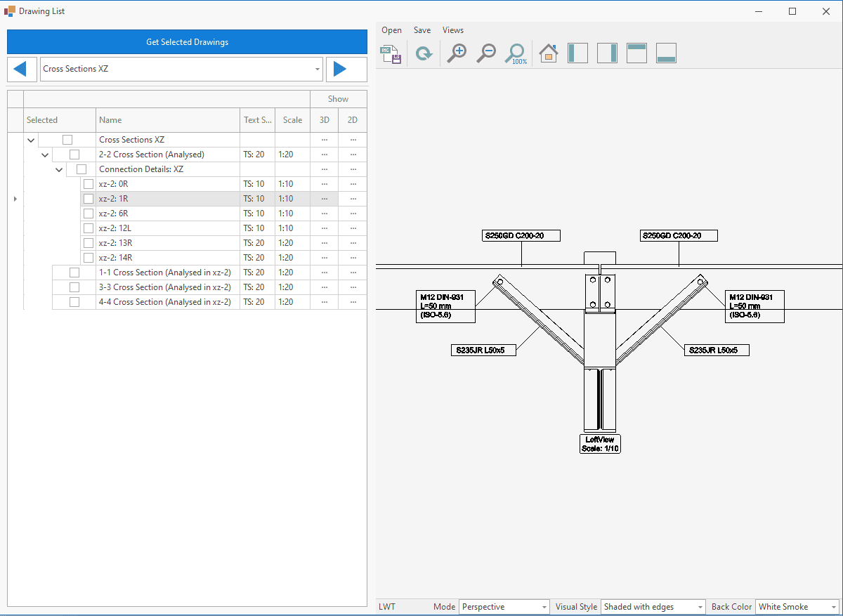Click the refresh view icon

[x=424, y=53]
